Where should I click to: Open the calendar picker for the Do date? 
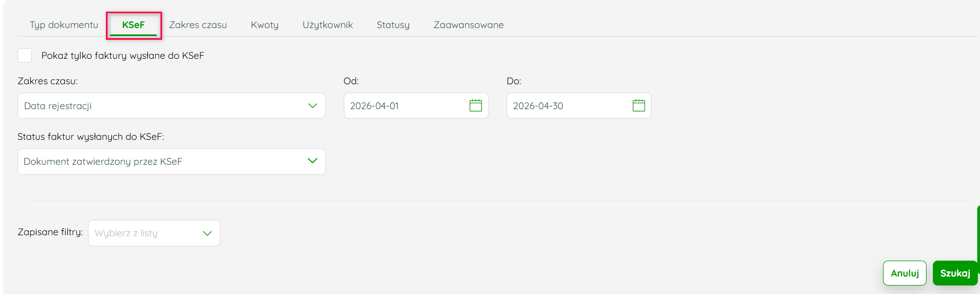click(639, 105)
